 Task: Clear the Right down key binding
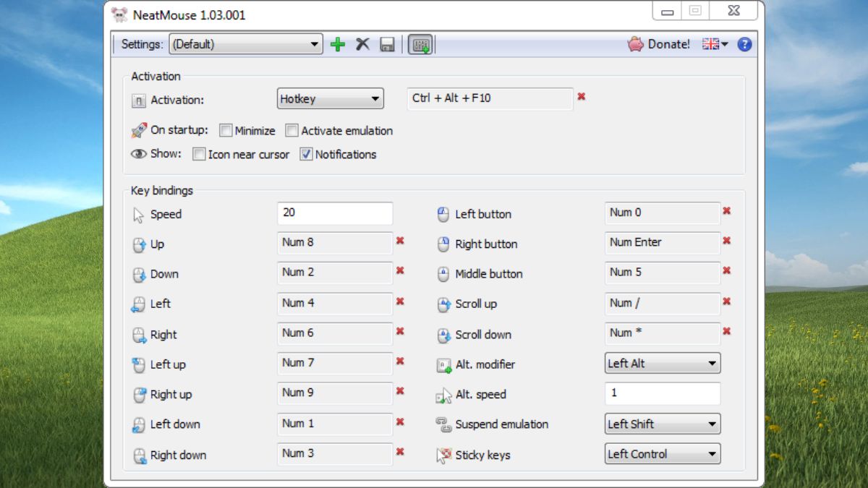click(400, 452)
